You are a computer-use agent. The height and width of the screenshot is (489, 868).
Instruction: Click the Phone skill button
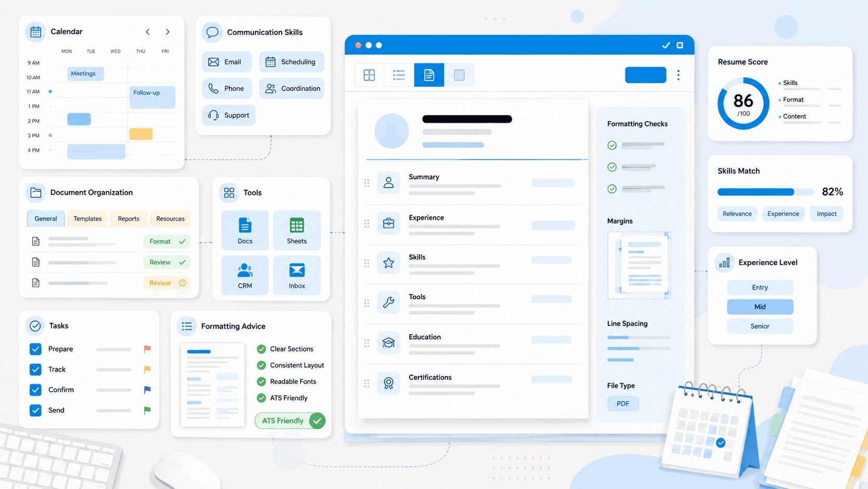click(227, 88)
